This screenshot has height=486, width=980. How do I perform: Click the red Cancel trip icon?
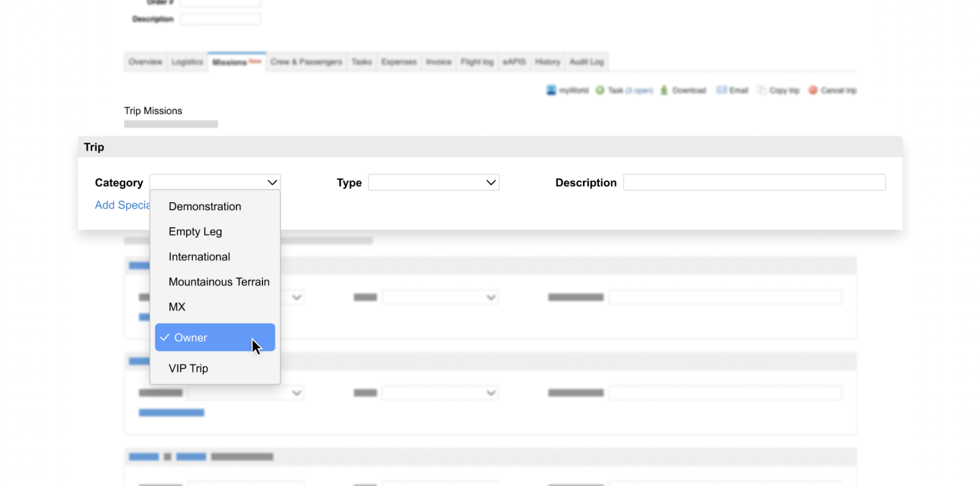[x=813, y=90]
